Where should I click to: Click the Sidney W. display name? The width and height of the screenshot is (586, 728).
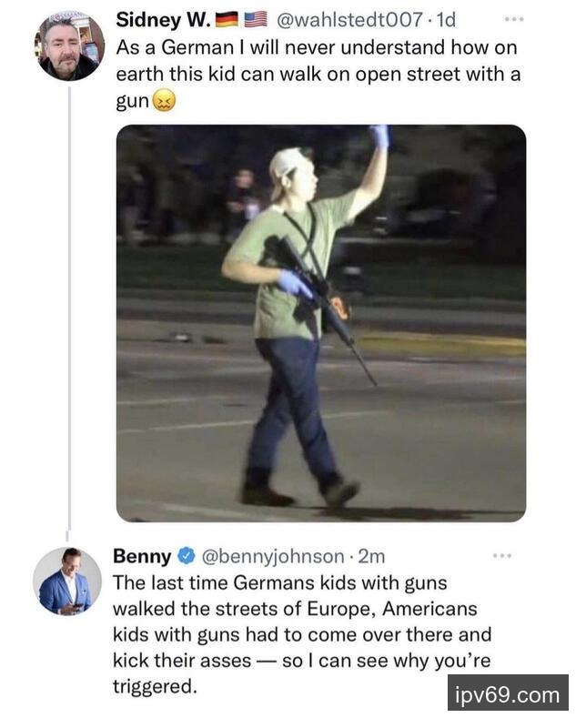tap(164, 19)
